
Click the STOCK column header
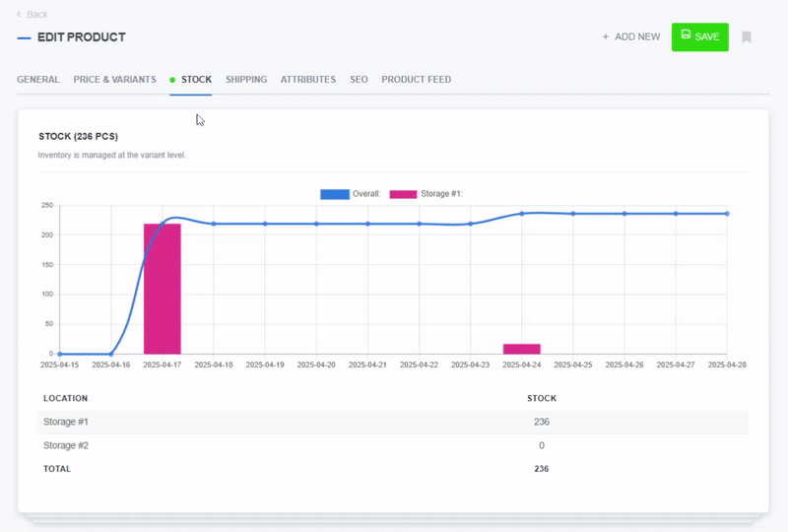pos(541,398)
